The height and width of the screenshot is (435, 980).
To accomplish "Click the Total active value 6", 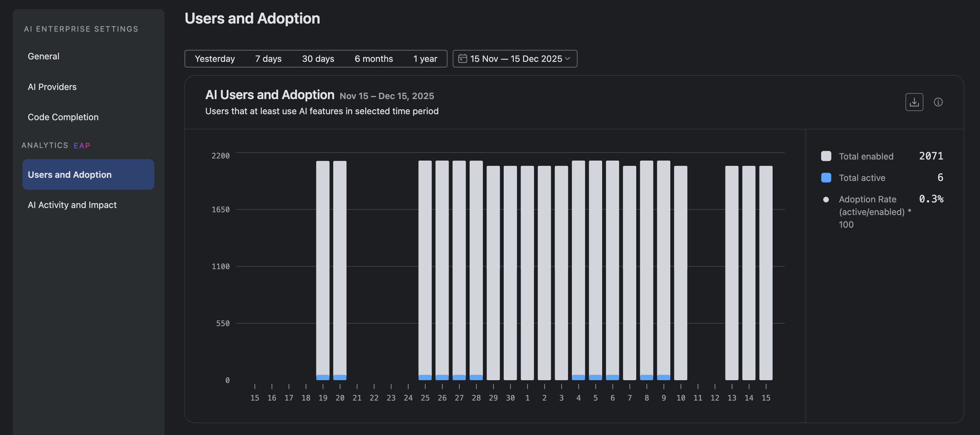I will pyautogui.click(x=940, y=177).
